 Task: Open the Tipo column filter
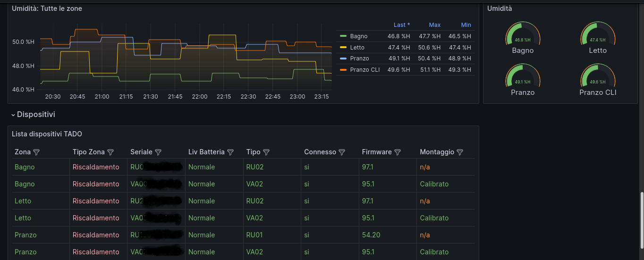(x=266, y=152)
